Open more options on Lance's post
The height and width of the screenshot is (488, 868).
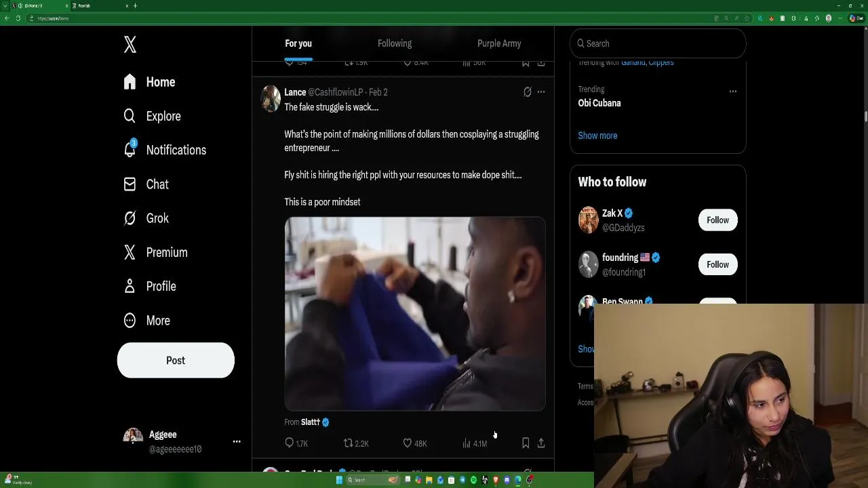(541, 91)
